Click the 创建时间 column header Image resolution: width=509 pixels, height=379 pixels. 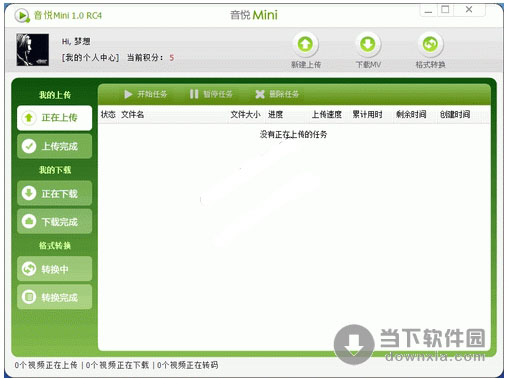pyautogui.click(x=455, y=114)
